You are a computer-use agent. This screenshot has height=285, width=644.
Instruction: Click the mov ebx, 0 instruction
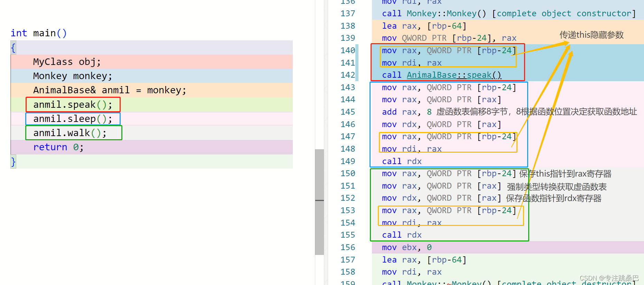pyautogui.click(x=407, y=247)
